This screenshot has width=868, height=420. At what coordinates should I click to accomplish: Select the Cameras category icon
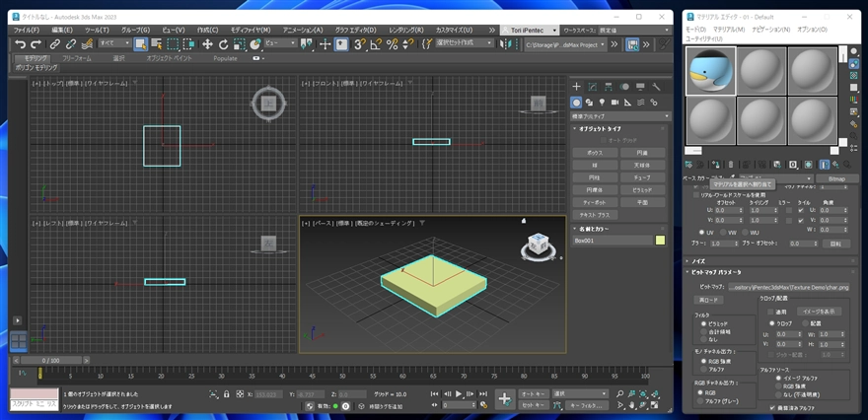(615, 103)
